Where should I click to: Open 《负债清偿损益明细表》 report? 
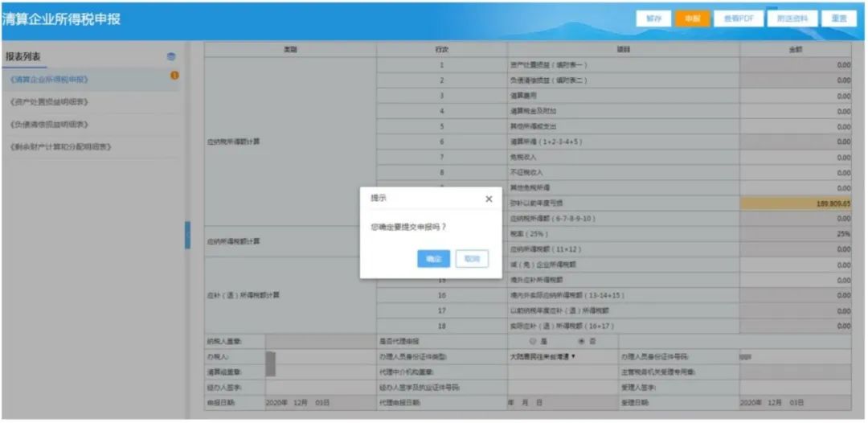49,125
